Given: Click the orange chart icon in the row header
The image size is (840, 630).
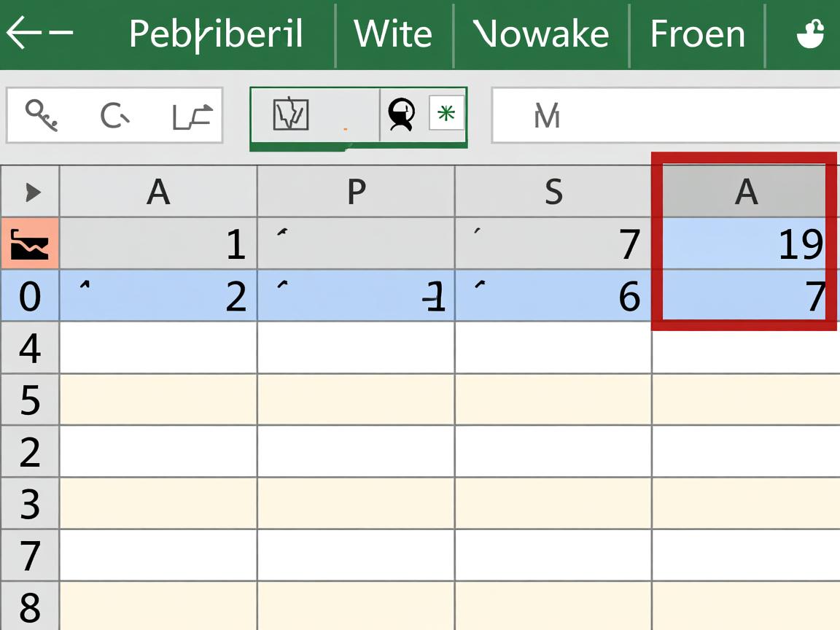Looking at the screenshot, I should [x=30, y=244].
